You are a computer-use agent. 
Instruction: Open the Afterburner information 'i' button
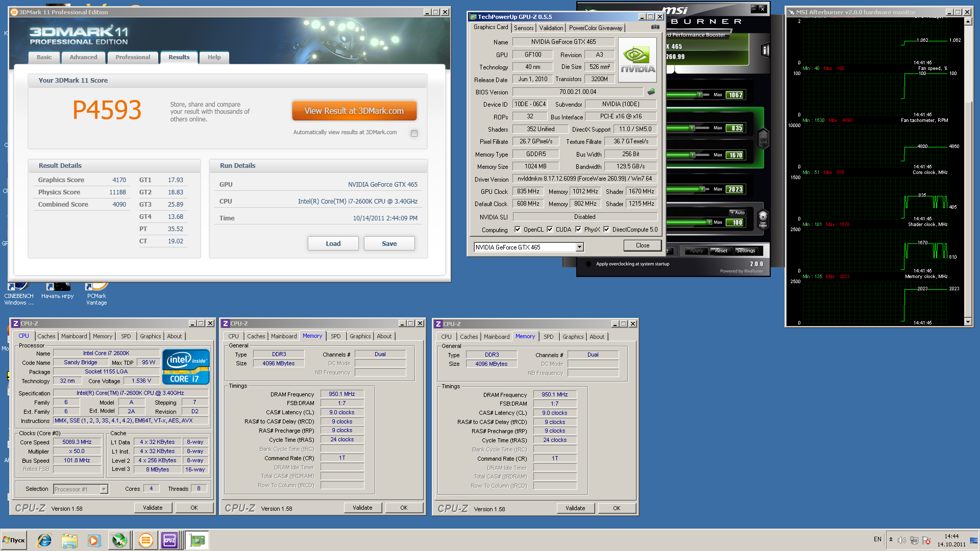point(765,50)
